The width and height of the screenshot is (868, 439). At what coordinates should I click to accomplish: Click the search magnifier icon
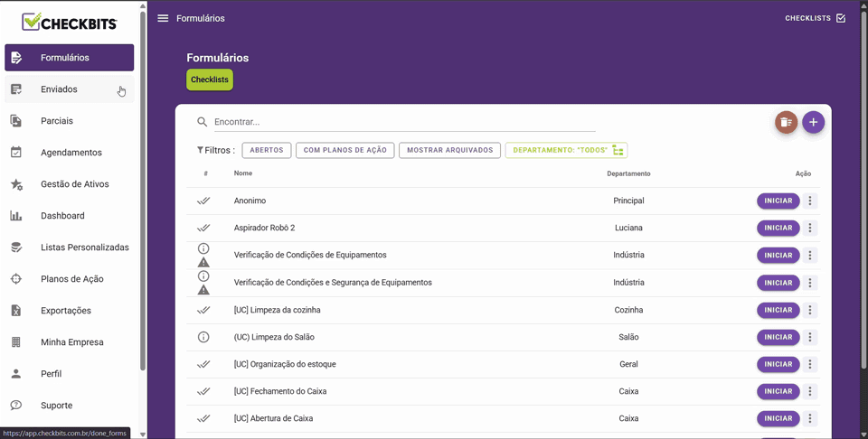203,122
